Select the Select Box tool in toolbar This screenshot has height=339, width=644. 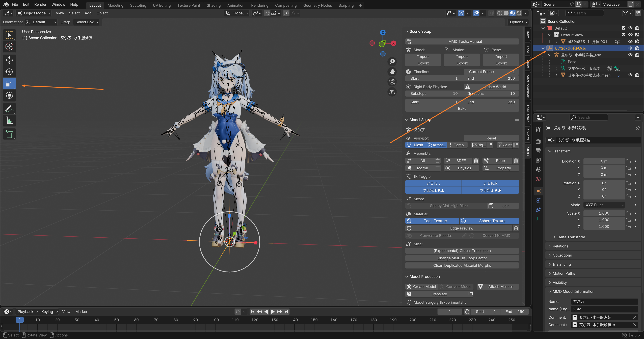(x=9, y=35)
